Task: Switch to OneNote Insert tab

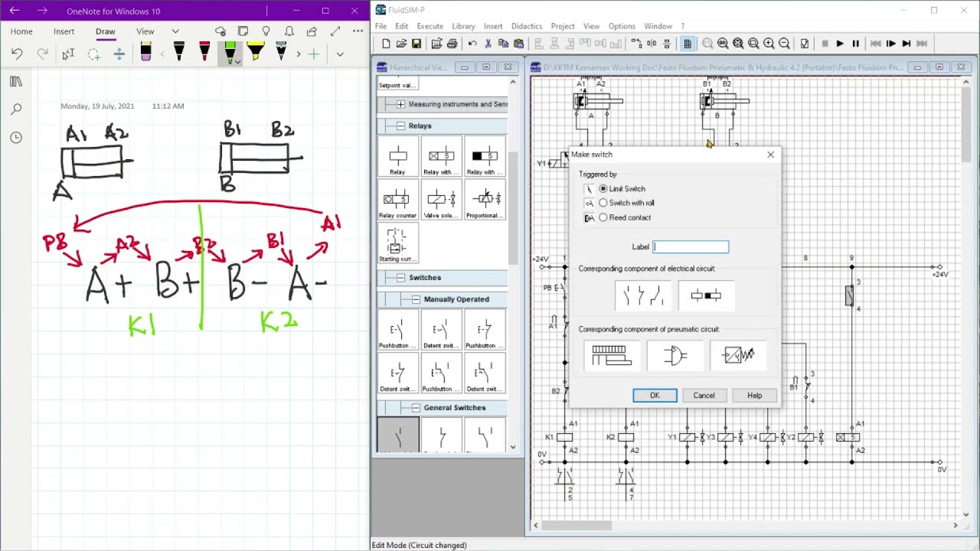Action: [64, 31]
